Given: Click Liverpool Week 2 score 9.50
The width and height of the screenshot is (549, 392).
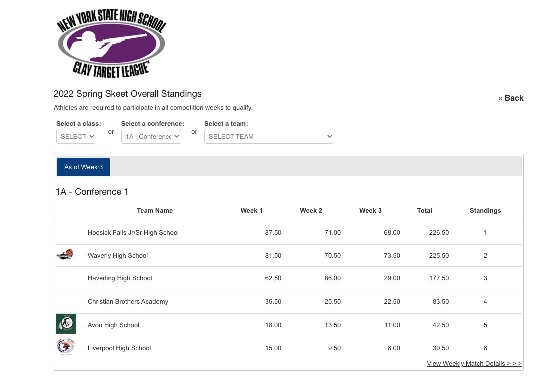Looking at the screenshot, I should pos(334,348).
